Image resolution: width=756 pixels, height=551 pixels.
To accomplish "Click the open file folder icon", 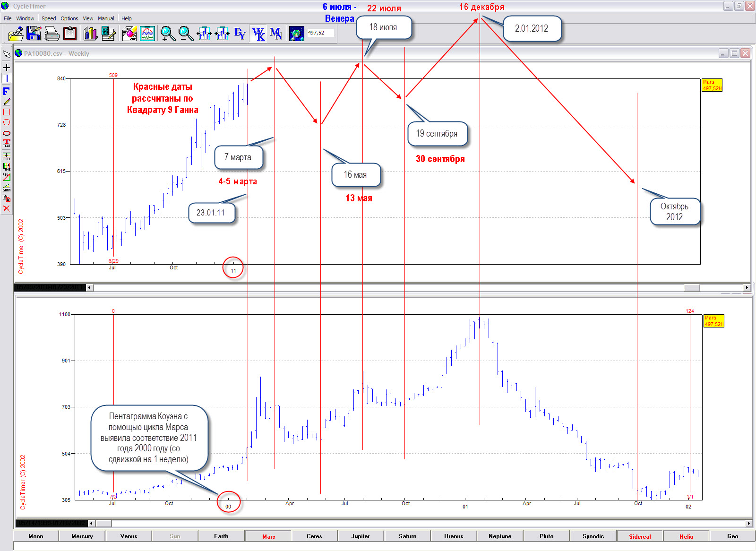I will [x=16, y=34].
